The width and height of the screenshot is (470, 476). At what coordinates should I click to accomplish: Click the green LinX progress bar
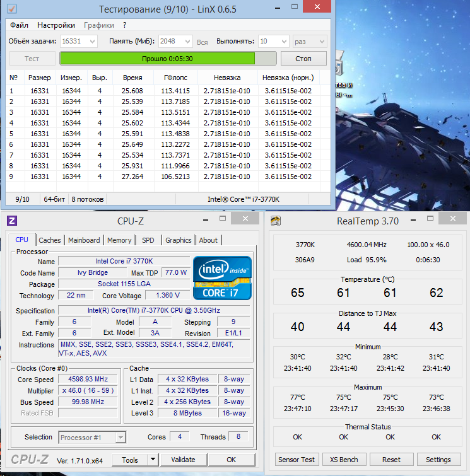coord(168,59)
